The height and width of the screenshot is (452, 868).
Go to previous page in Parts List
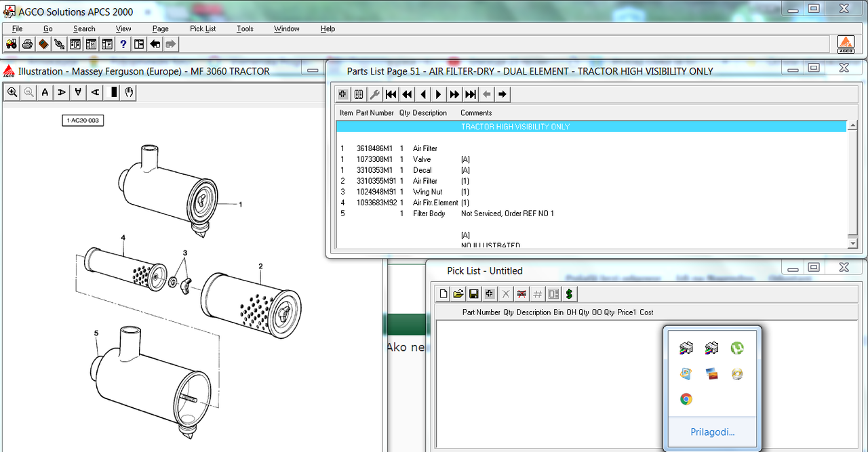tap(422, 94)
